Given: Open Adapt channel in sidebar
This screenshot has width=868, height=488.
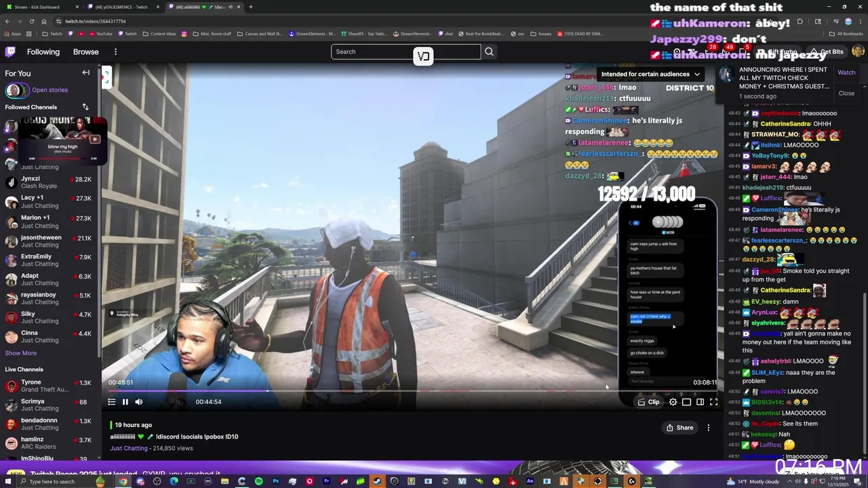Looking at the screenshot, I should (49, 279).
